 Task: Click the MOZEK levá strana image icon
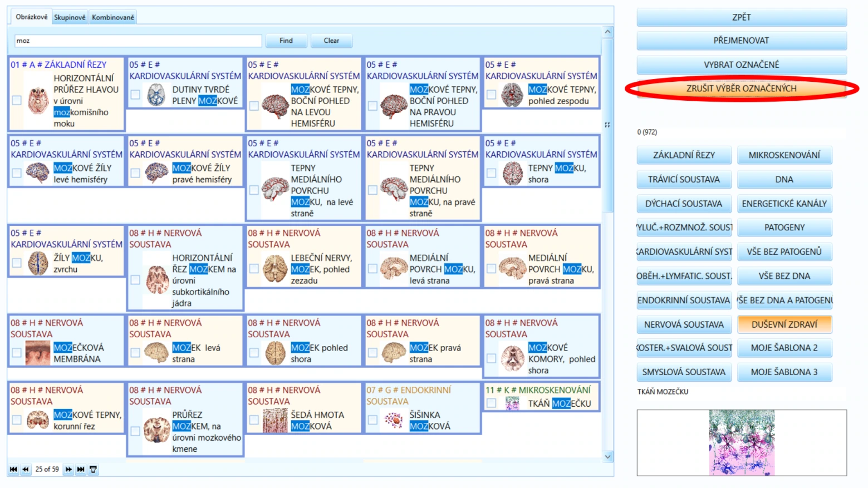tap(156, 353)
